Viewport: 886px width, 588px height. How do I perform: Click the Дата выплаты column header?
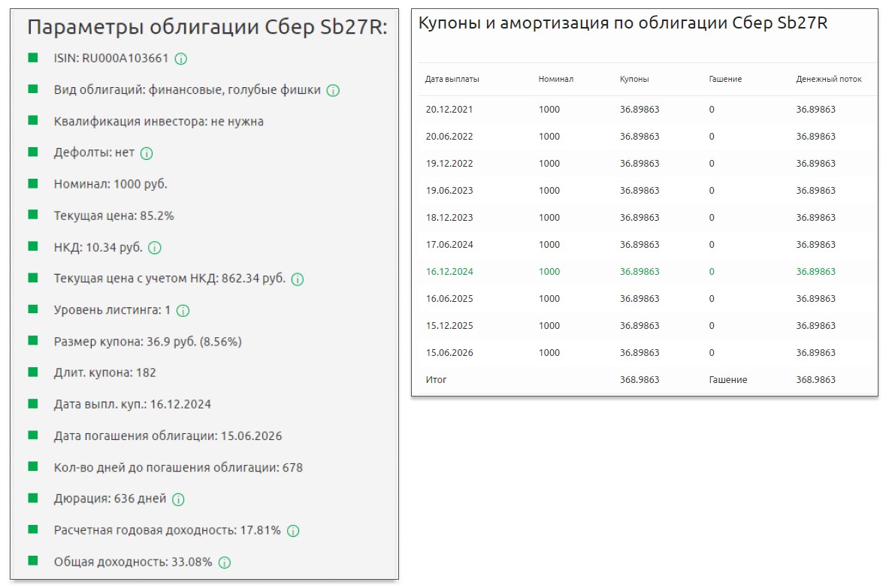click(452, 79)
